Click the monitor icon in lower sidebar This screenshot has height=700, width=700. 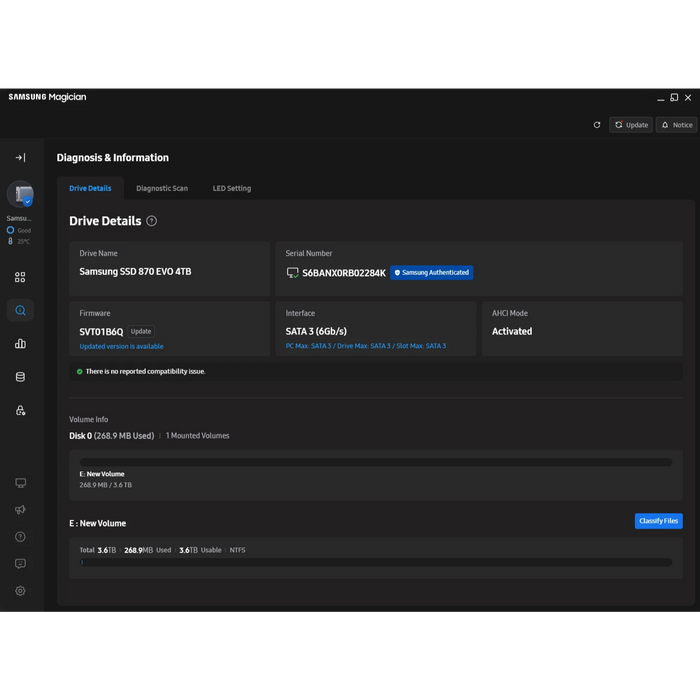point(21,483)
